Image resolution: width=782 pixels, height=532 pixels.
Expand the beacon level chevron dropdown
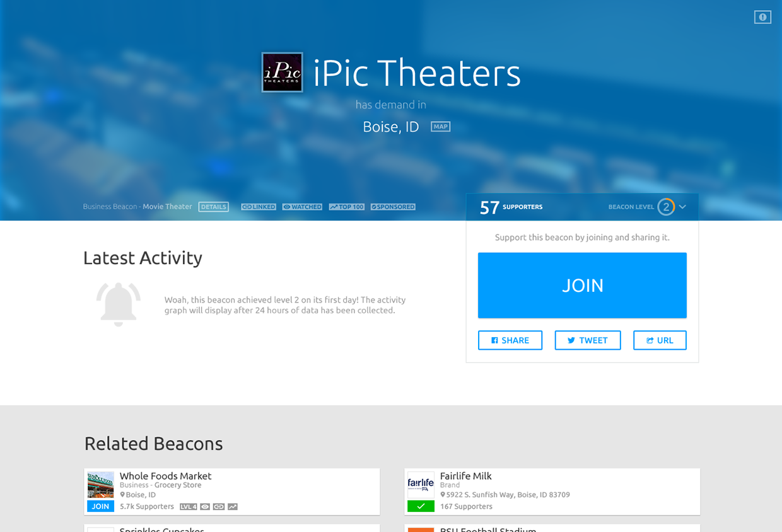pyautogui.click(x=682, y=207)
